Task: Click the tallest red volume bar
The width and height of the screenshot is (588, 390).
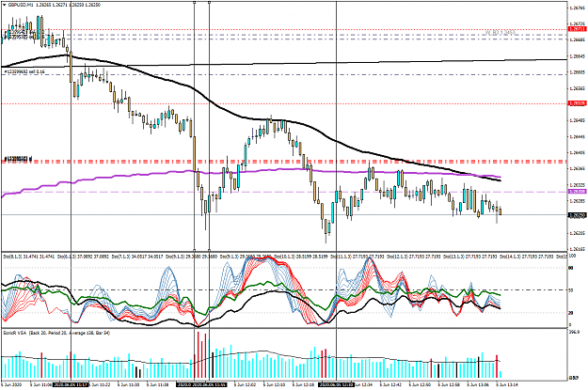Action: coord(198,355)
